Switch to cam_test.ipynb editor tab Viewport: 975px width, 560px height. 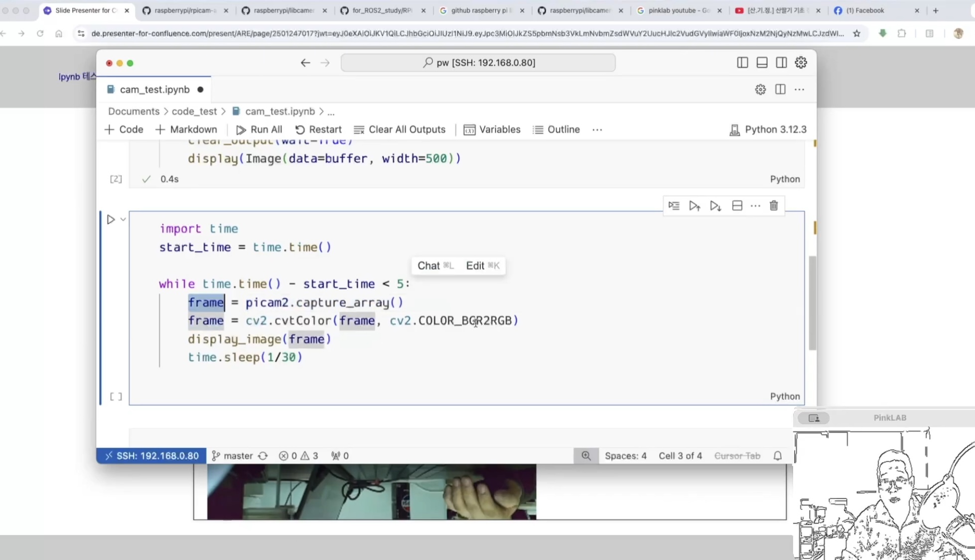tap(154, 90)
